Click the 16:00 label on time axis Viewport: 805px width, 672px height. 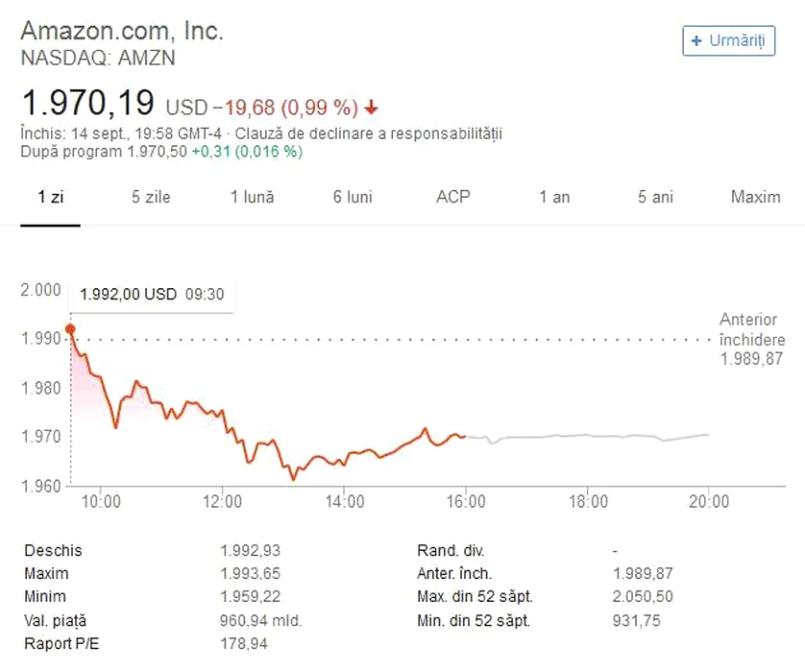click(x=465, y=501)
